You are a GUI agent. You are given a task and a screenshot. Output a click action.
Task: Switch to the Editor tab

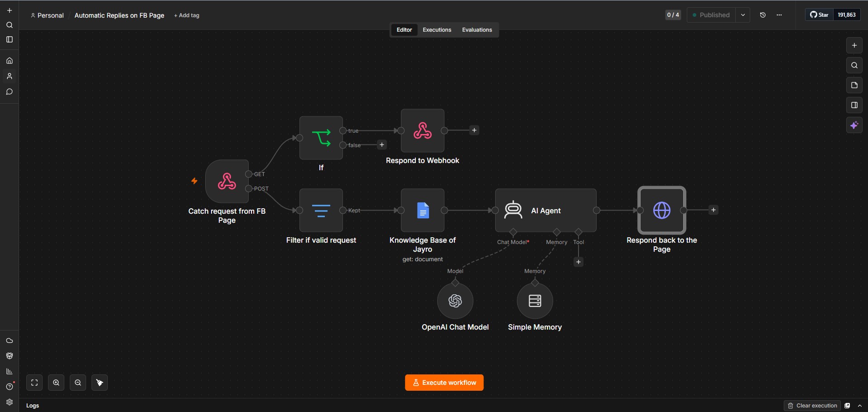click(404, 30)
